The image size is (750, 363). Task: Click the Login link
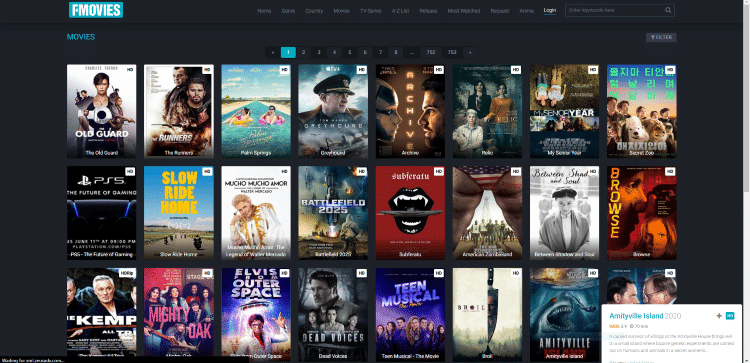click(550, 11)
